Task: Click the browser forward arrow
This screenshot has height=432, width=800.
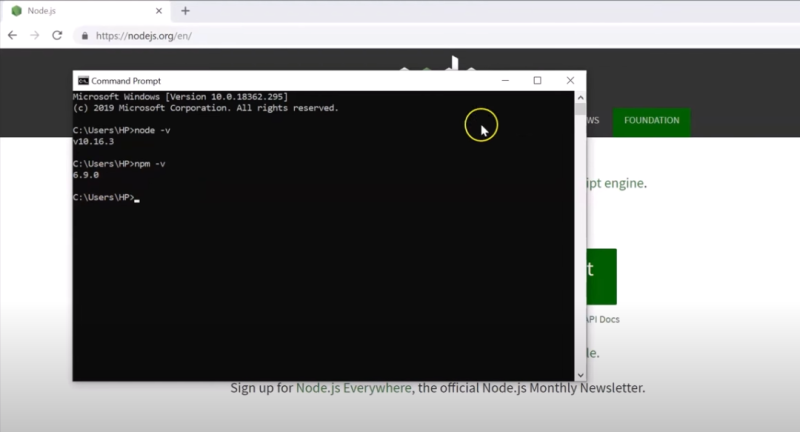Action: [35, 35]
